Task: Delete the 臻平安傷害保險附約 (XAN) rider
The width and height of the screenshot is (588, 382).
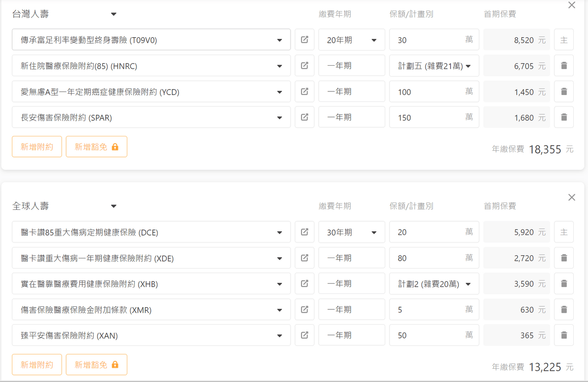Action: pyautogui.click(x=564, y=335)
